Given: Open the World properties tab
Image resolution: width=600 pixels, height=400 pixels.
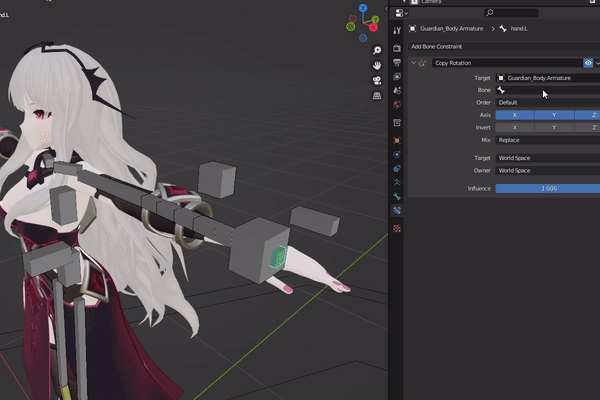Looking at the screenshot, I should (x=397, y=104).
